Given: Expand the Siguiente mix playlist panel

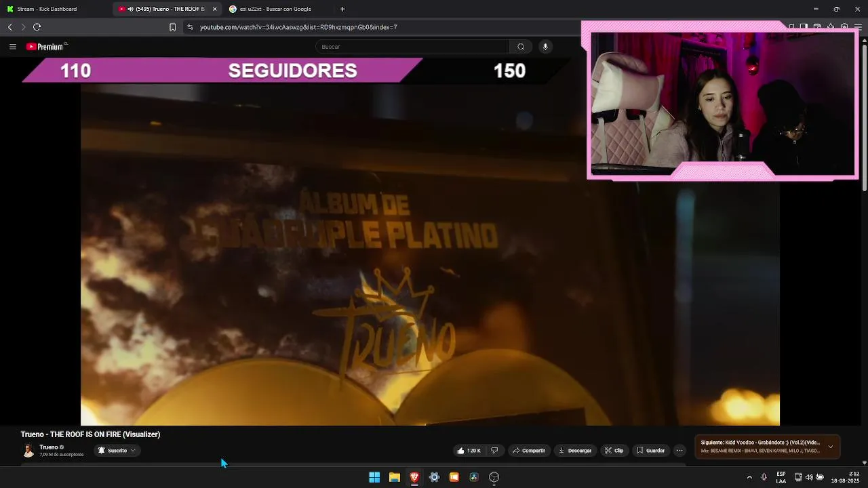Looking at the screenshot, I should [830, 447].
